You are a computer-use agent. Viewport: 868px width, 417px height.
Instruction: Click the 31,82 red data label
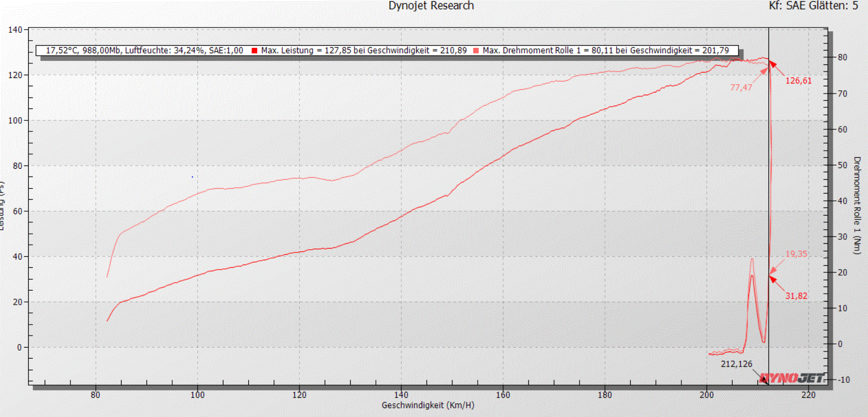pos(796,296)
